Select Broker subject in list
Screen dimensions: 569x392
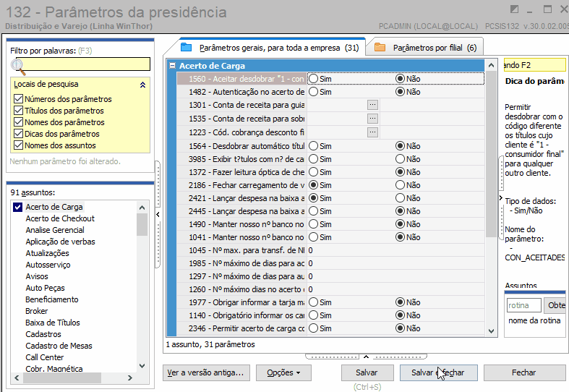point(37,311)
